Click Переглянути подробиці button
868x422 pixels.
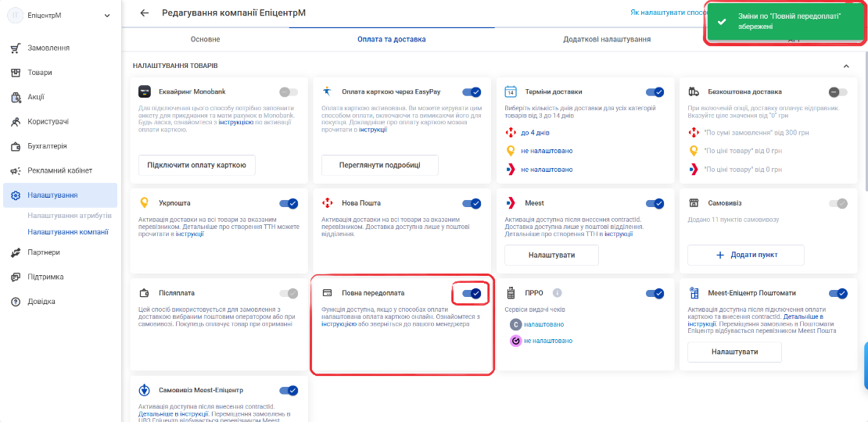[x=380, y=165]
